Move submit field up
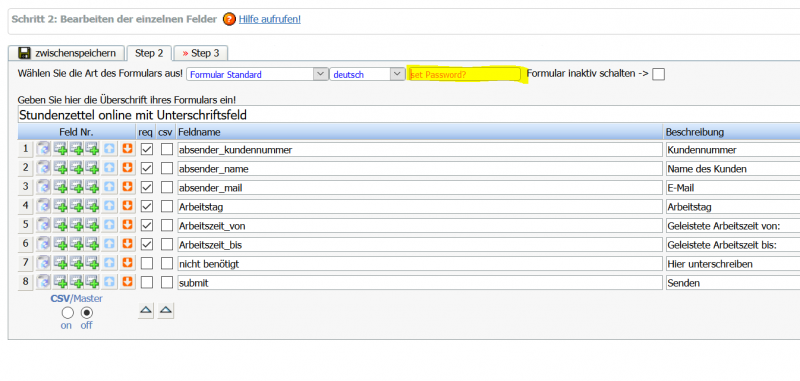 110,282
